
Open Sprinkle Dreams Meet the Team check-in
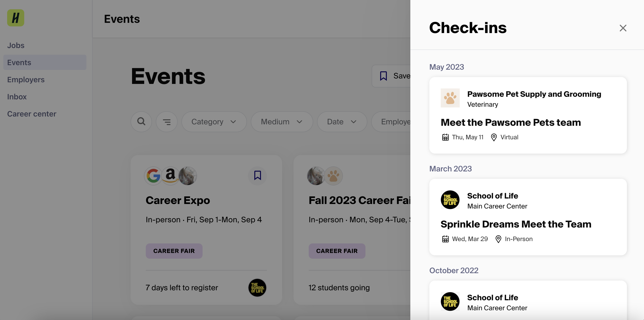516,224
